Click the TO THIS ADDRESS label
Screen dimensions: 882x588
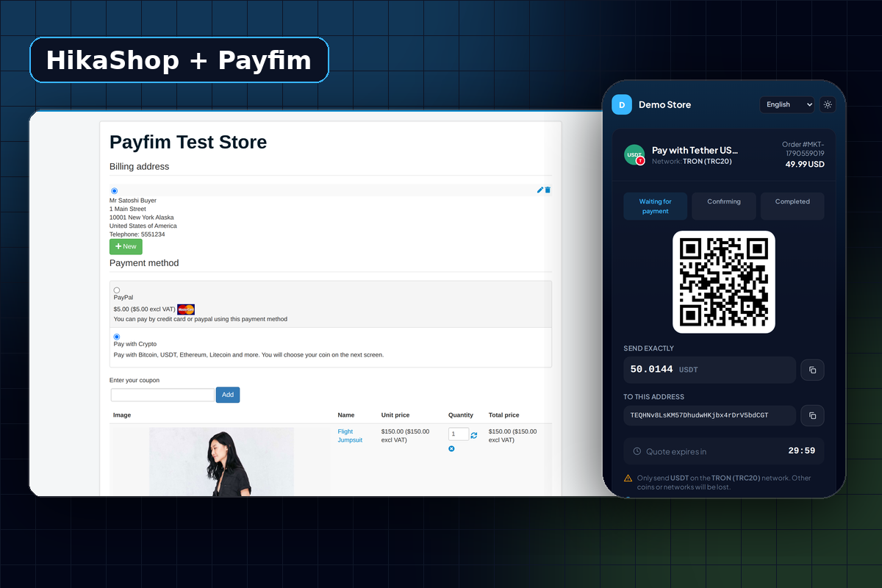(653, 397)
